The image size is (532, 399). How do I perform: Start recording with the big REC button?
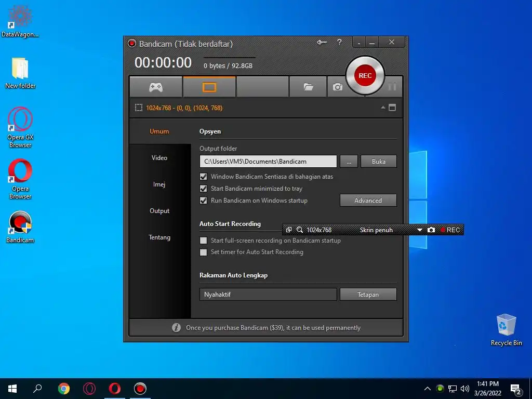[x=365, y=75]
